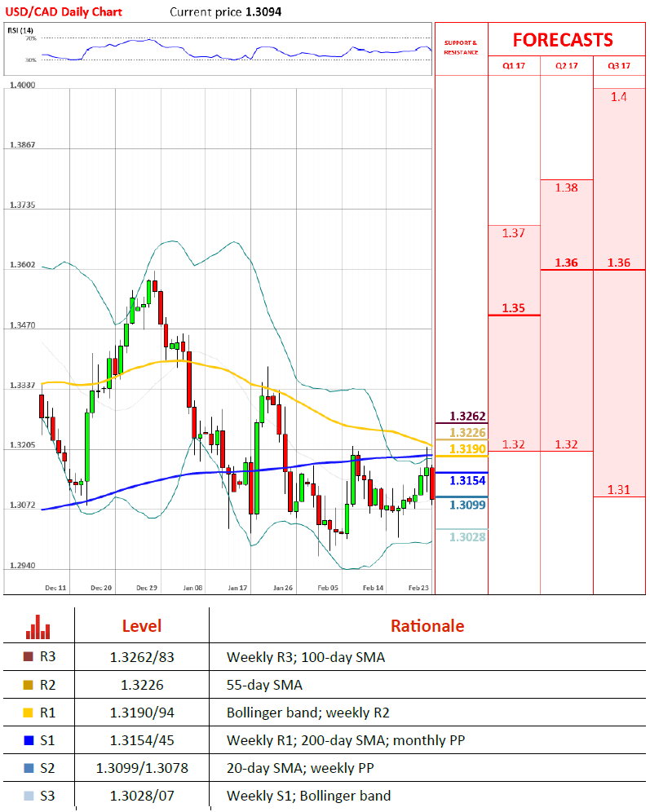Click the Level column header

click(142, 626)
